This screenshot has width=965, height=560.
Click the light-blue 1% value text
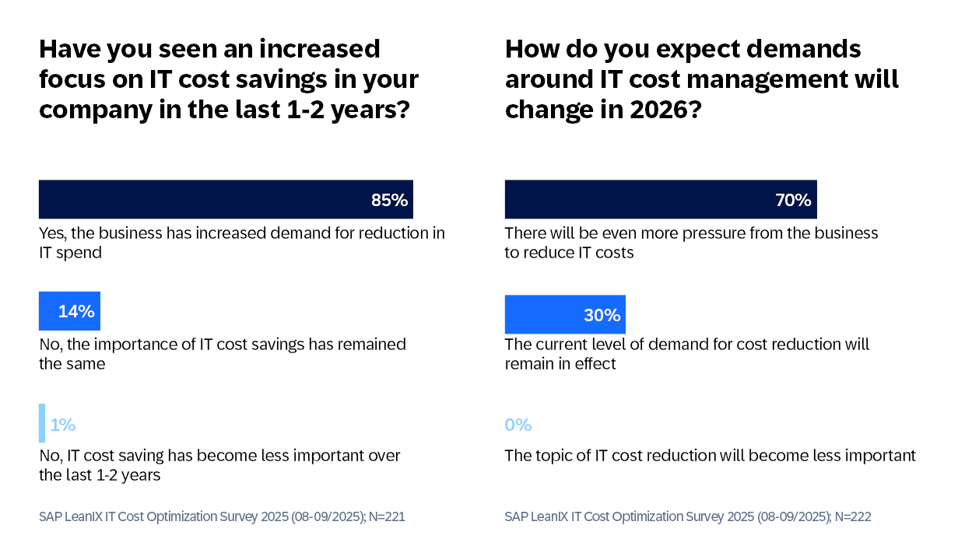63,425
